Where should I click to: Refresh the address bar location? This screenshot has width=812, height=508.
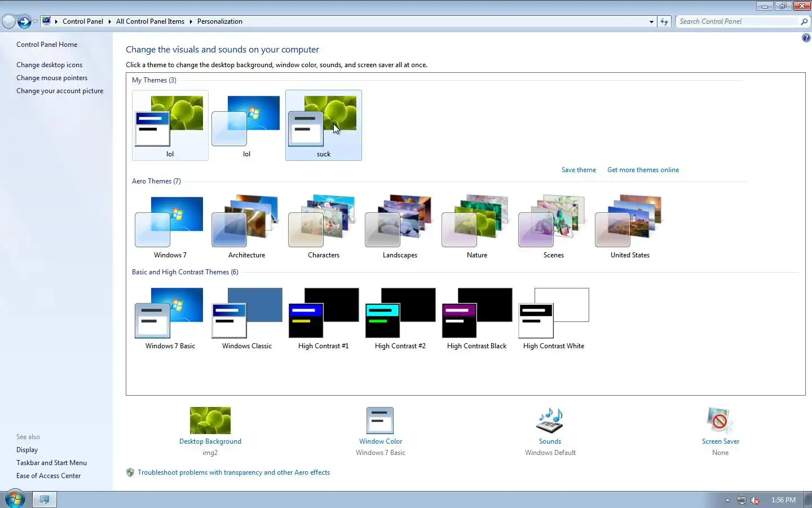pyautogui.click(x=664, y=21)
